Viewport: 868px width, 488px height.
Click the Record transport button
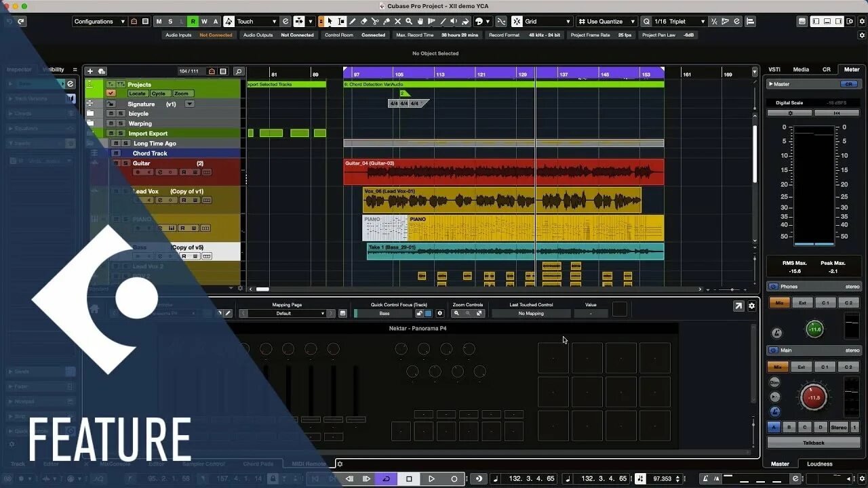coord(454,479)
